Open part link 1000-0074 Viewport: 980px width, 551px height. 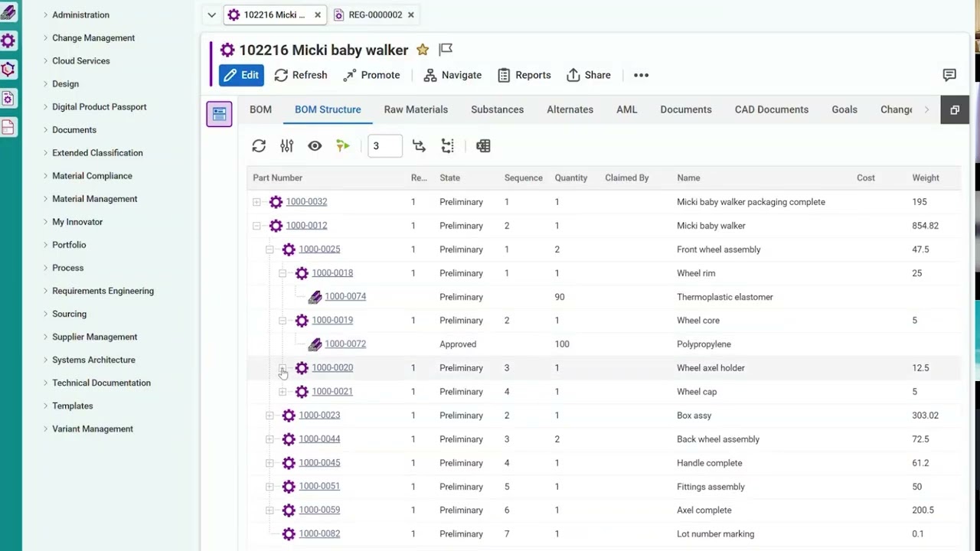[x=345, y=296]
